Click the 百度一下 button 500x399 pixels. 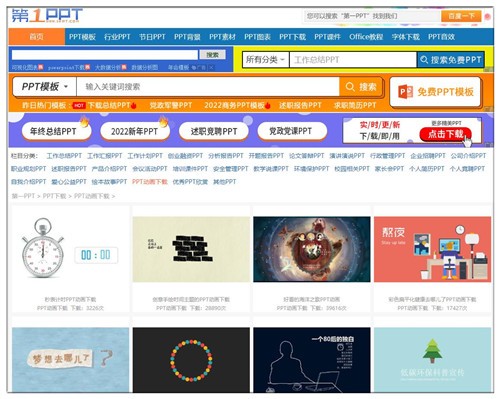click(461, 16)
